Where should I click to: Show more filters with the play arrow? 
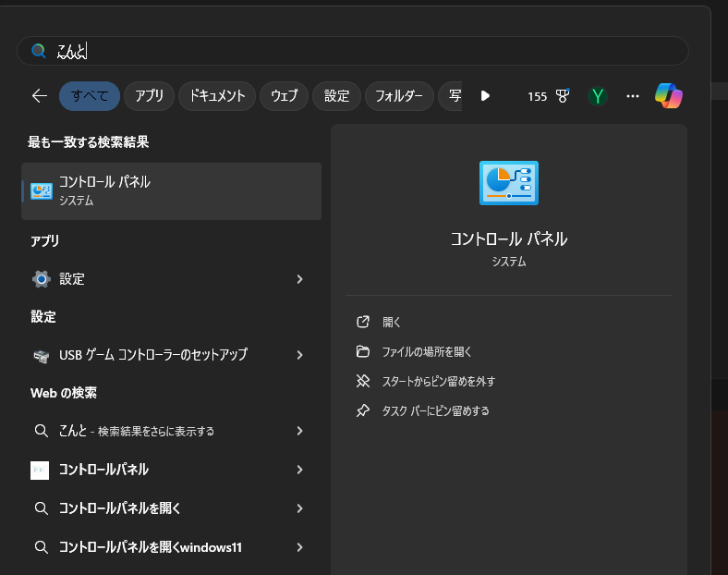pyautogui.click(x=485, y=96)
